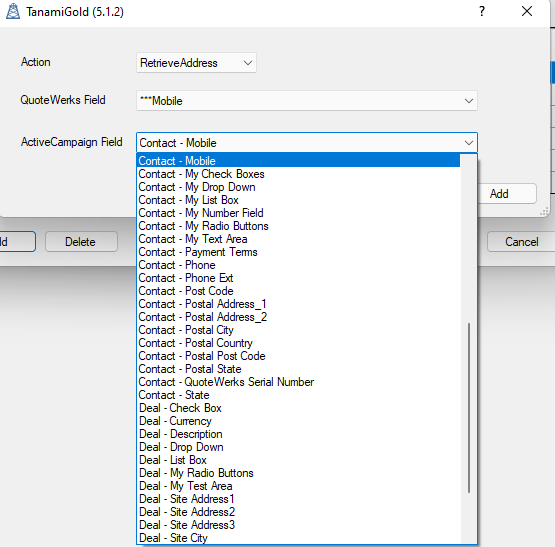Pick Contact - Postal City option
The image size is (555, 547).
(299, 330)
